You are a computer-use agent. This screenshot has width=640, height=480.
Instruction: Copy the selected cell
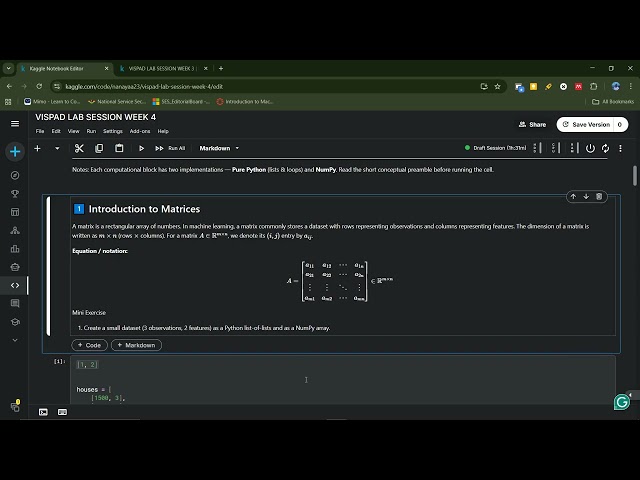(99, 148)
